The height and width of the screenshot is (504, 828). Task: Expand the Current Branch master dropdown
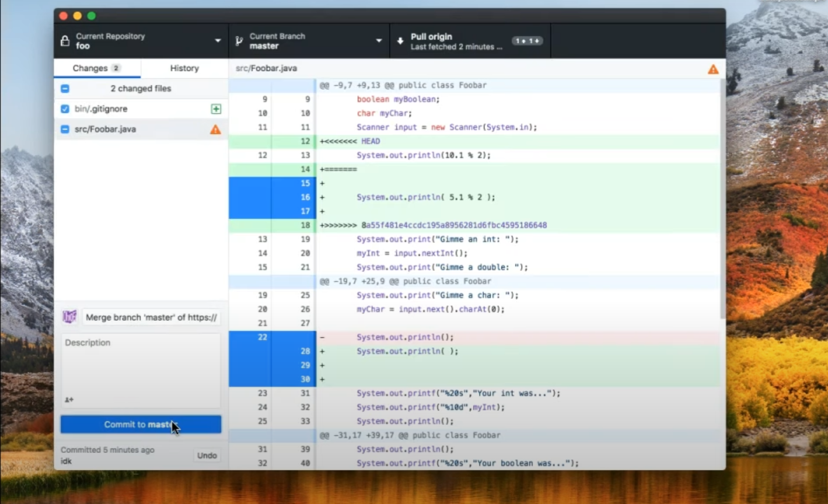pyautogui.click(x=309, y=41)
